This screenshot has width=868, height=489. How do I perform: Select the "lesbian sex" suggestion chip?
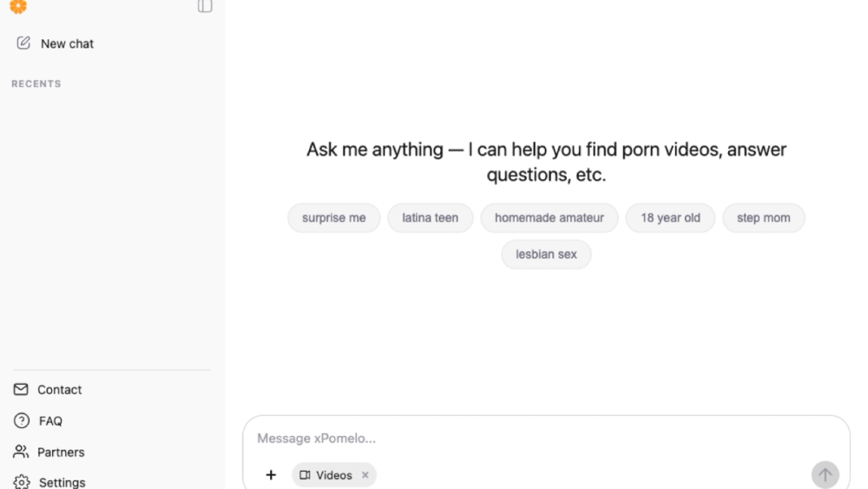coord(546,254)
